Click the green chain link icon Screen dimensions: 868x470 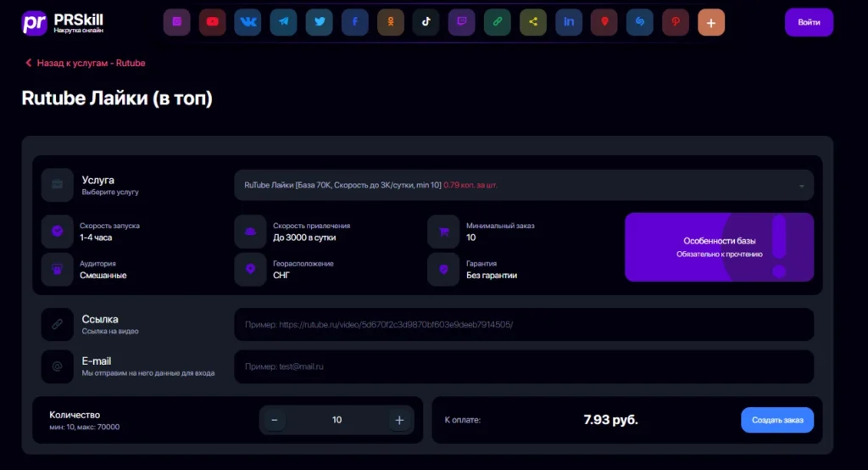498,22
